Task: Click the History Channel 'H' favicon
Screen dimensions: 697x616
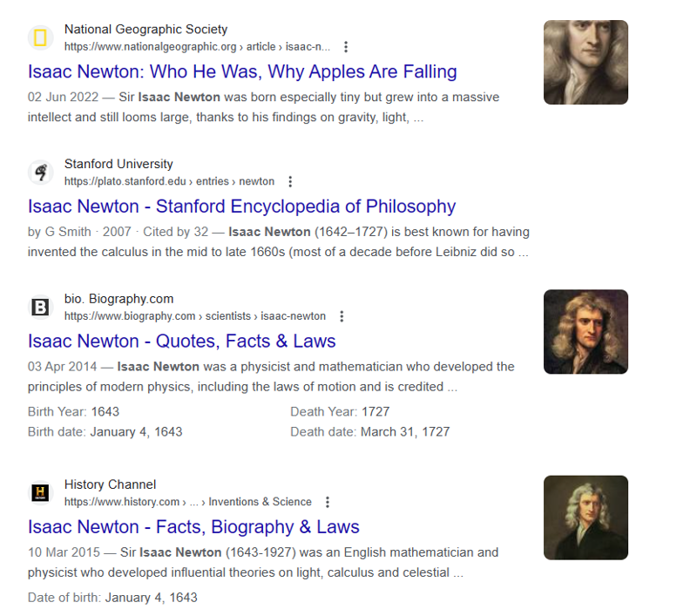Action: click(x=40, y=493)
